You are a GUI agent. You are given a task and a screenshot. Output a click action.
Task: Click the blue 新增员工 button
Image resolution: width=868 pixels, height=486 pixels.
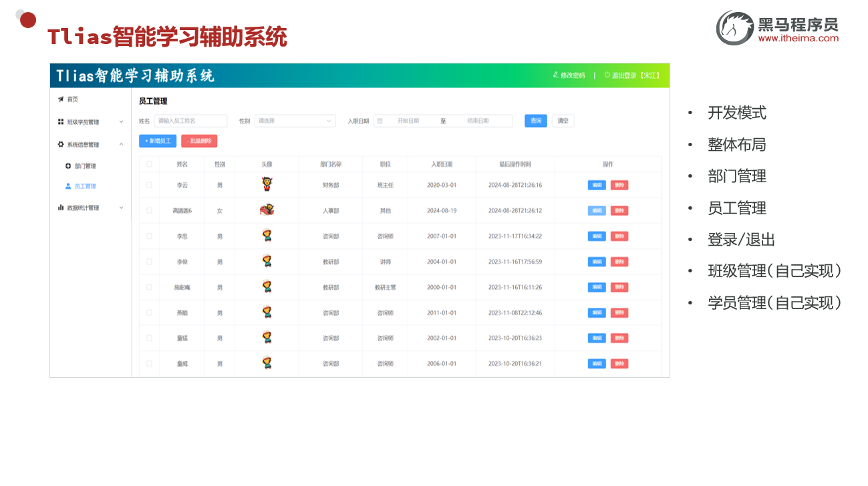coord(156,141)
